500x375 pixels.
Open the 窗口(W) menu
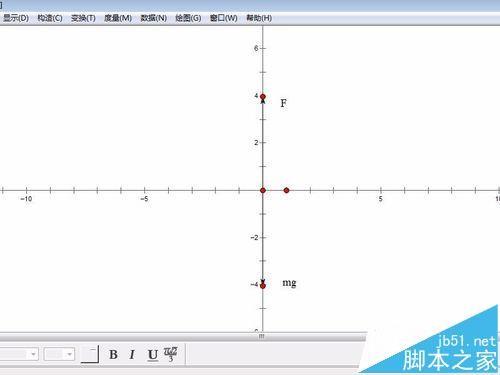224,18
